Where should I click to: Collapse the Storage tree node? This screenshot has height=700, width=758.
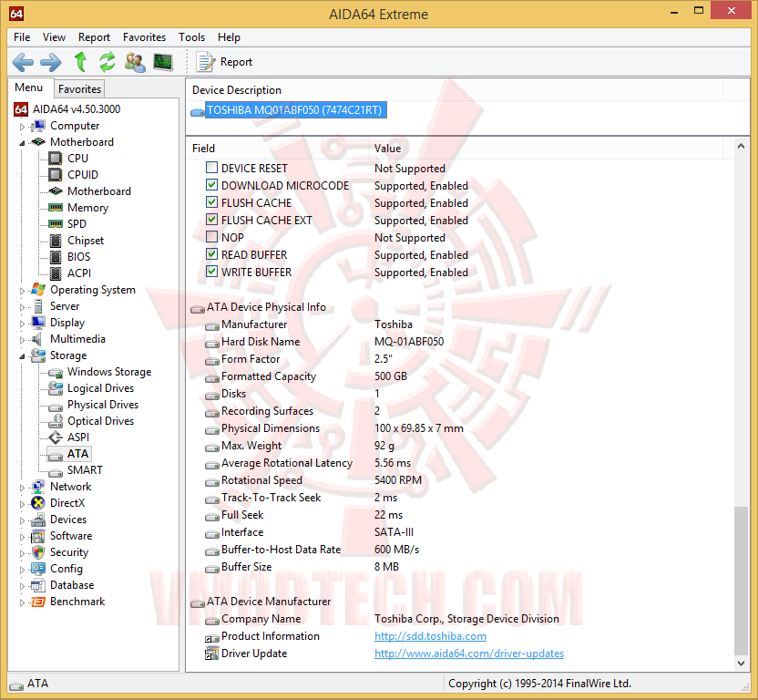pyautogui.click(x=22, y=356)
